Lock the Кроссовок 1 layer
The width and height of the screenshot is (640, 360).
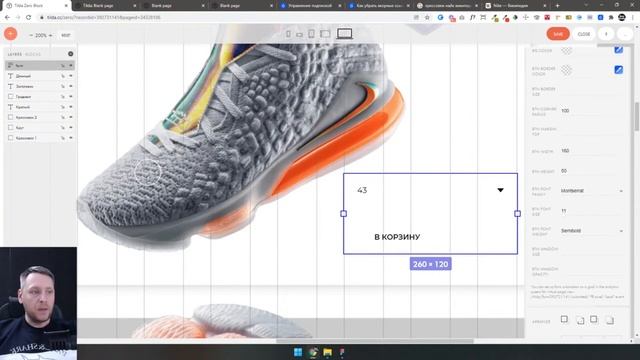coord(63,138)
